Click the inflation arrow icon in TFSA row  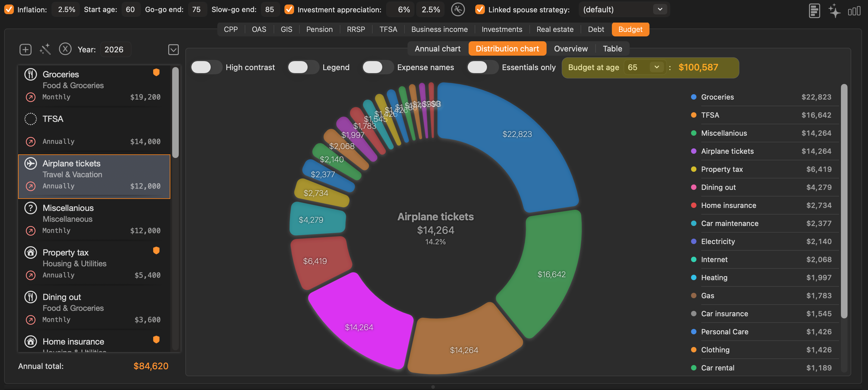pos(31,141)
